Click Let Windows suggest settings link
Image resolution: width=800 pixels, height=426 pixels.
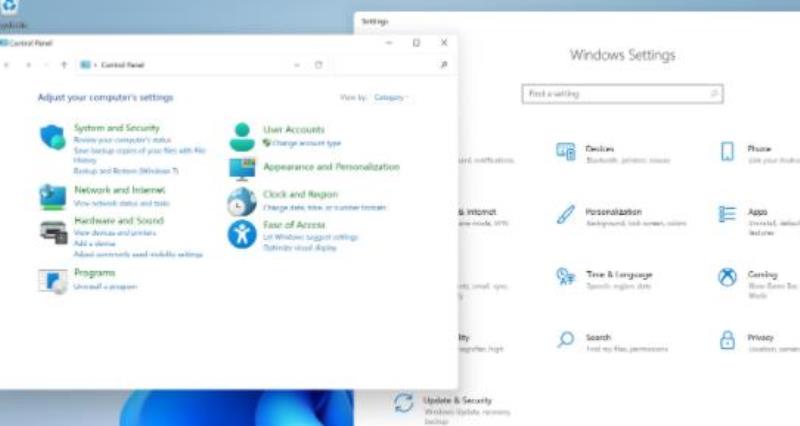311,237
